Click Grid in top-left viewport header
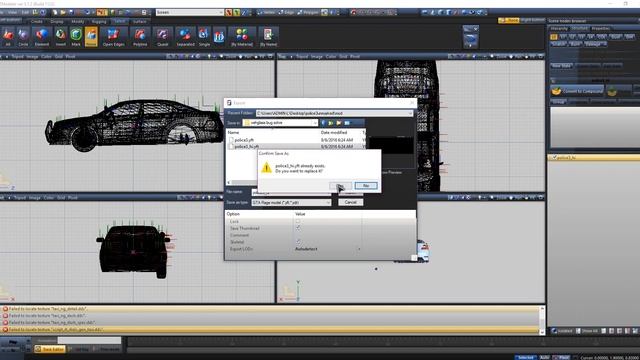This screenshot has height=360, width=640. pos(59,56)
